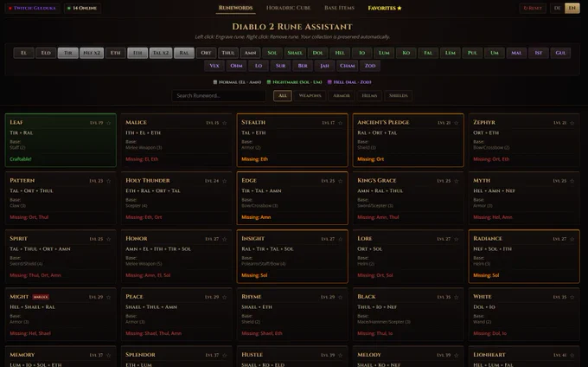Mark Stealth as favorite with star
The width and height of the screenshot is (588, 367).
340,123
